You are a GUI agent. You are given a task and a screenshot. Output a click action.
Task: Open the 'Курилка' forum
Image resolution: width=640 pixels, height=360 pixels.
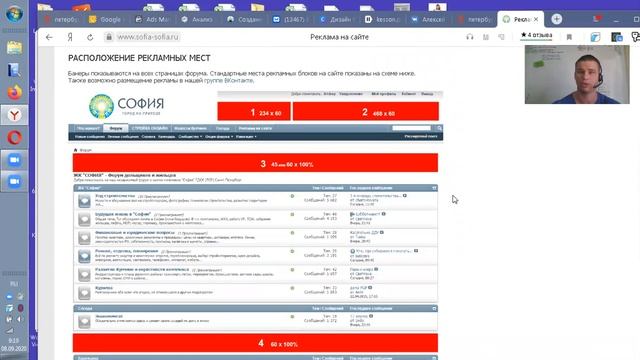[x=104, y=288]
